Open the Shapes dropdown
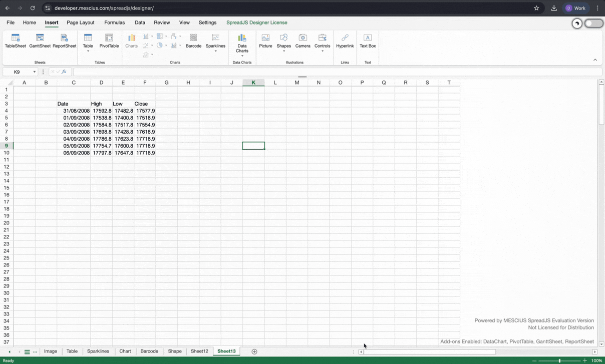 pos(283,51)
